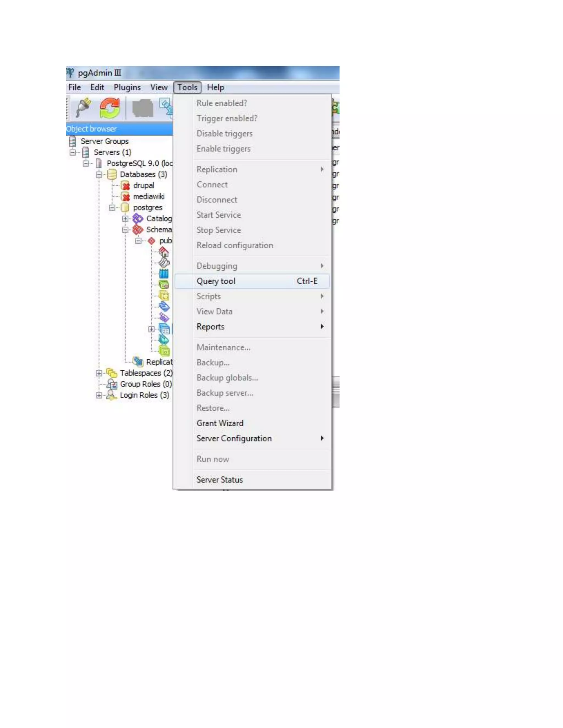
Task: Open the Server Configuration submenu
Action: point(252,438)
